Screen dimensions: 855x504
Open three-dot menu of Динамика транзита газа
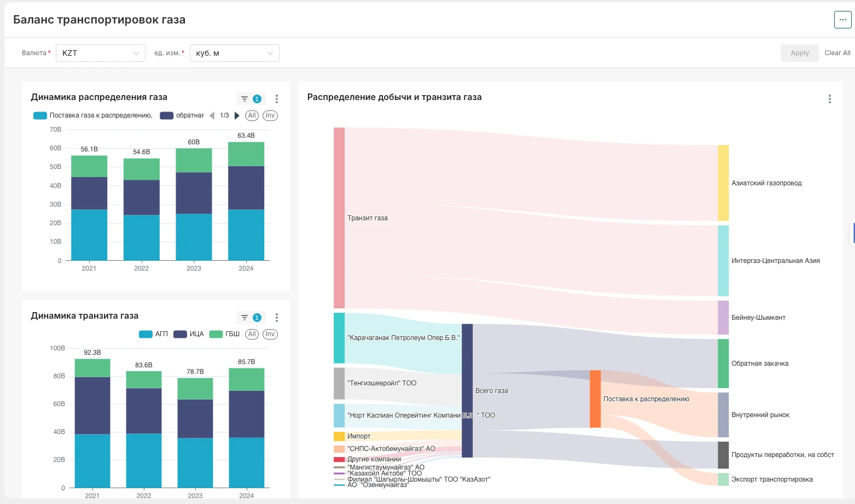pyautogui.click(x=277, y=318)
